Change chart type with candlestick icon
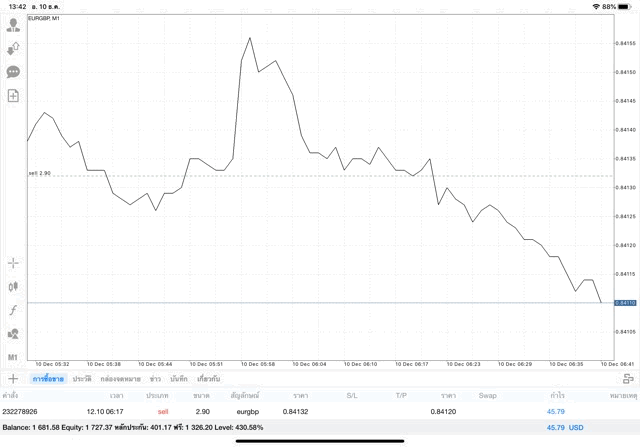Screen dimensions: 640x447 (13, 286)
